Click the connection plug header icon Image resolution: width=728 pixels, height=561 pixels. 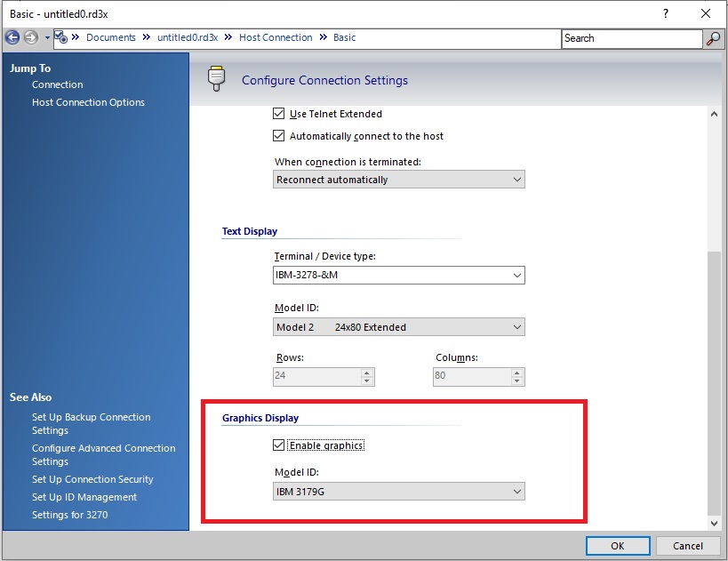point(216,79)
